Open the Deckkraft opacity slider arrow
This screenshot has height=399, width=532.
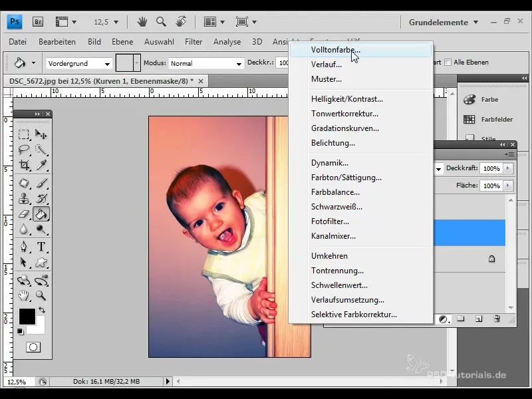point(508,168)
